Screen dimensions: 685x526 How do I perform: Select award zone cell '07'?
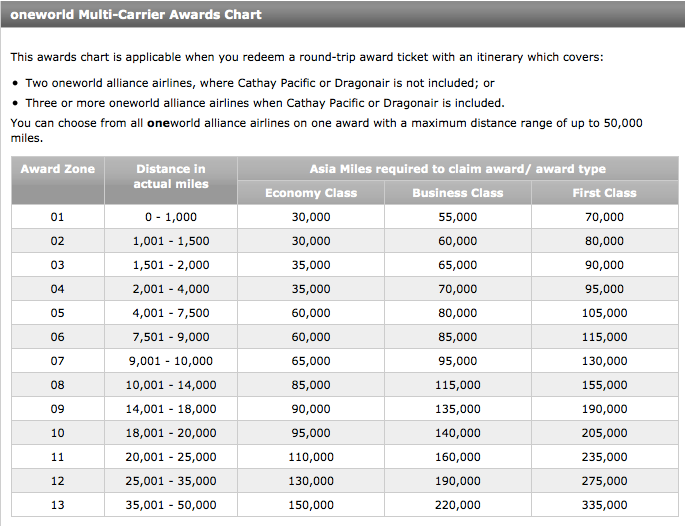pyautogui.click(x=57, y=361)
